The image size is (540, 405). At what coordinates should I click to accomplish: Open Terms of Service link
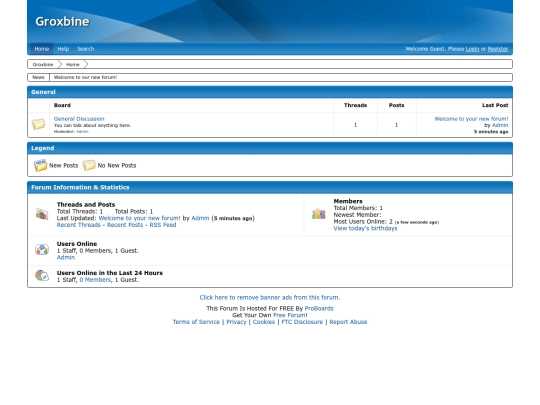pyautogui.click(x=196, y=322)
